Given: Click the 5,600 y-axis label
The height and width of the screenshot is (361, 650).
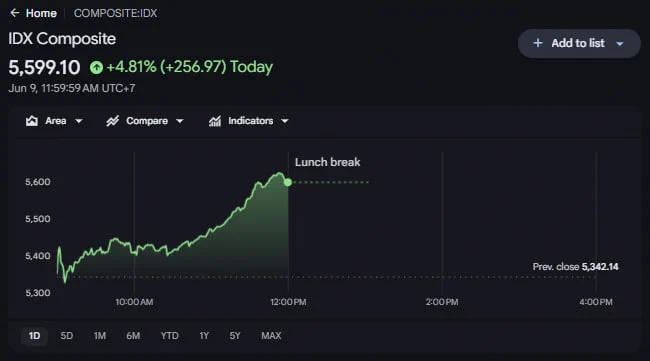Looking at the screenshot, I should pos(38,182).
